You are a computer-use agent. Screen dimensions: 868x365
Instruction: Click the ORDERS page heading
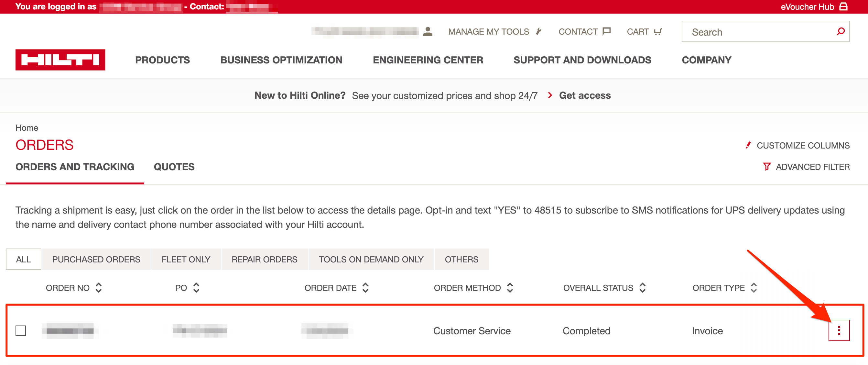(x=45, y=145)
